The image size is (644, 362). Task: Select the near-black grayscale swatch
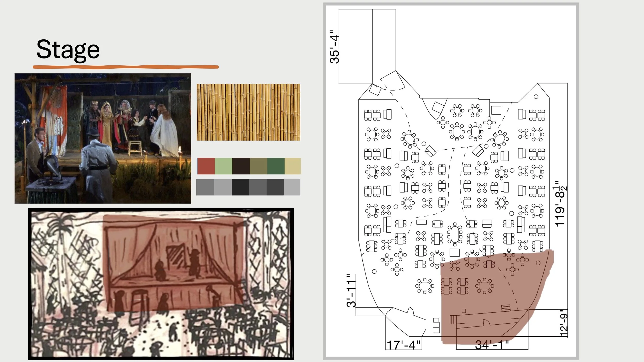(x=240, y=187)
